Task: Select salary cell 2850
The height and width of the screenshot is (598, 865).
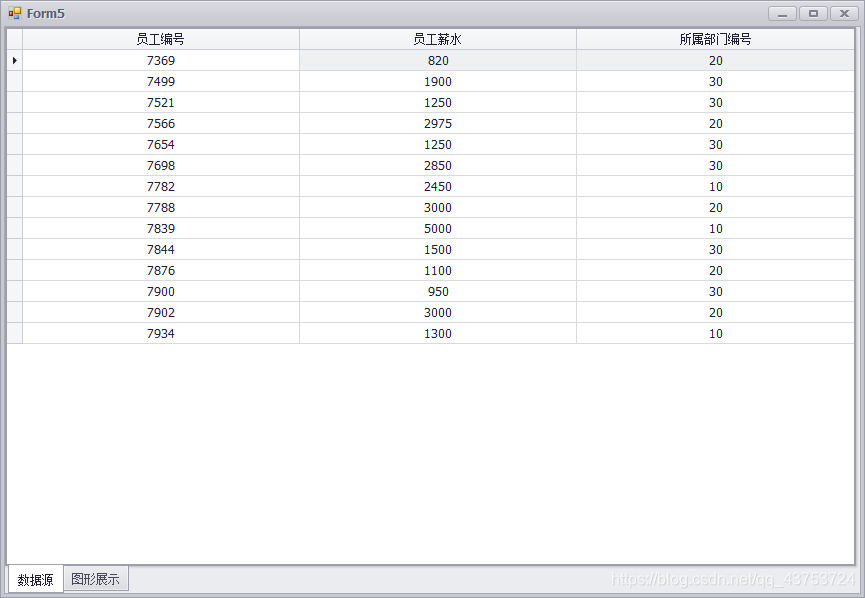Action: coord(437,165)
